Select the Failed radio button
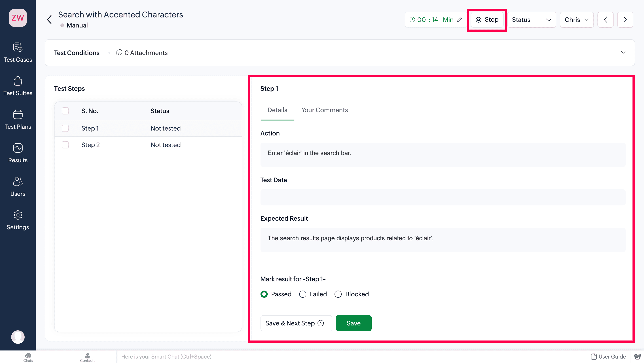This screenshot has height=363, width=644. (x=303, y=294)
